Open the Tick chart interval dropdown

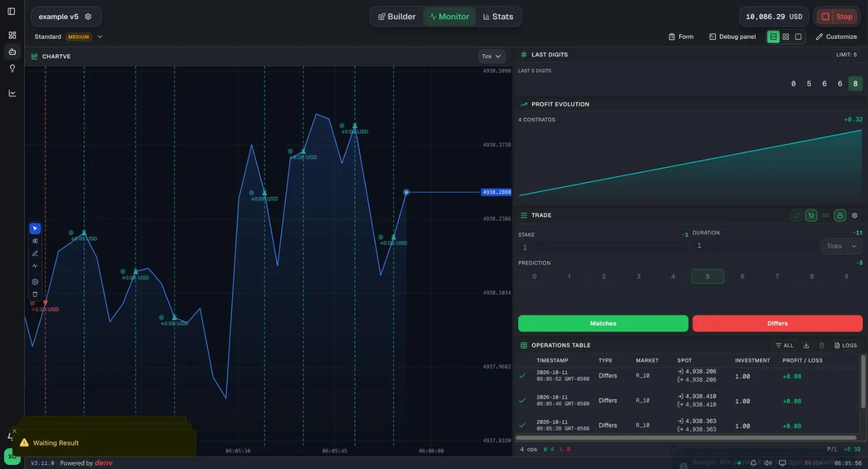click(492, 57)
